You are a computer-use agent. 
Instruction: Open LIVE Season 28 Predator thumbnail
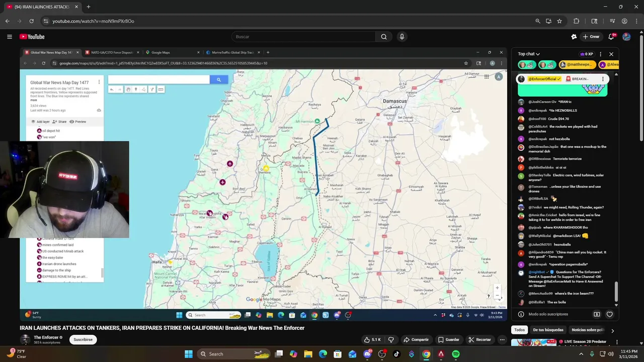point(533,342)
